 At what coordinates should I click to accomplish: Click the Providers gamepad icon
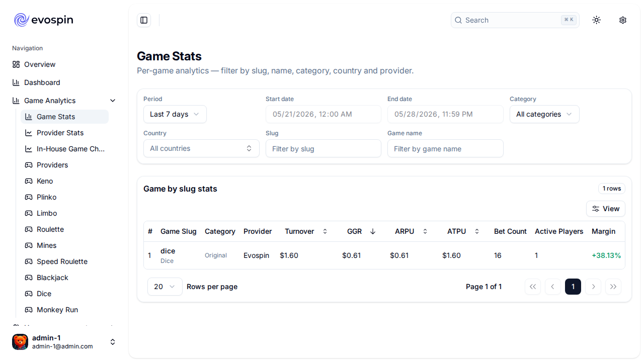coord(29,165)
